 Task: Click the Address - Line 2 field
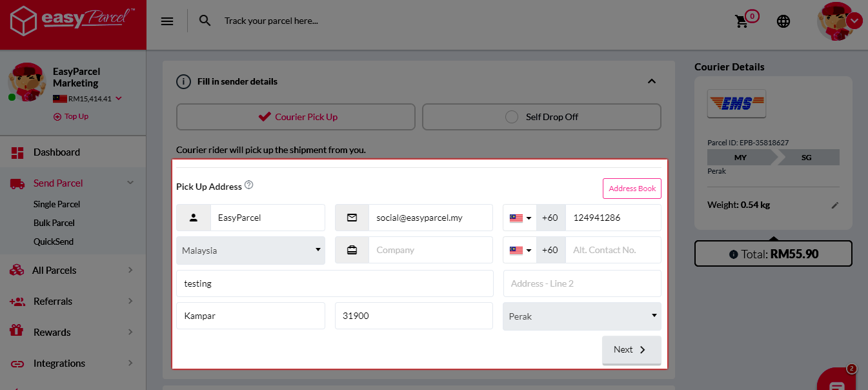(x=582, y=283)
